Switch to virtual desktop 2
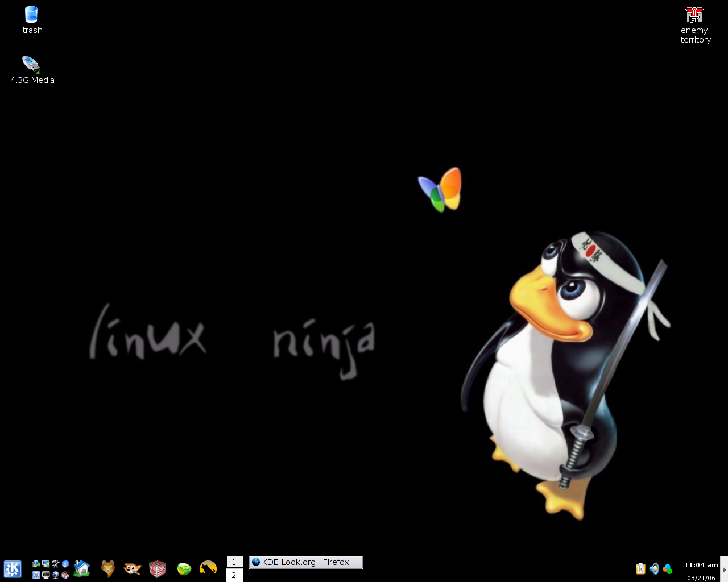 234,575
